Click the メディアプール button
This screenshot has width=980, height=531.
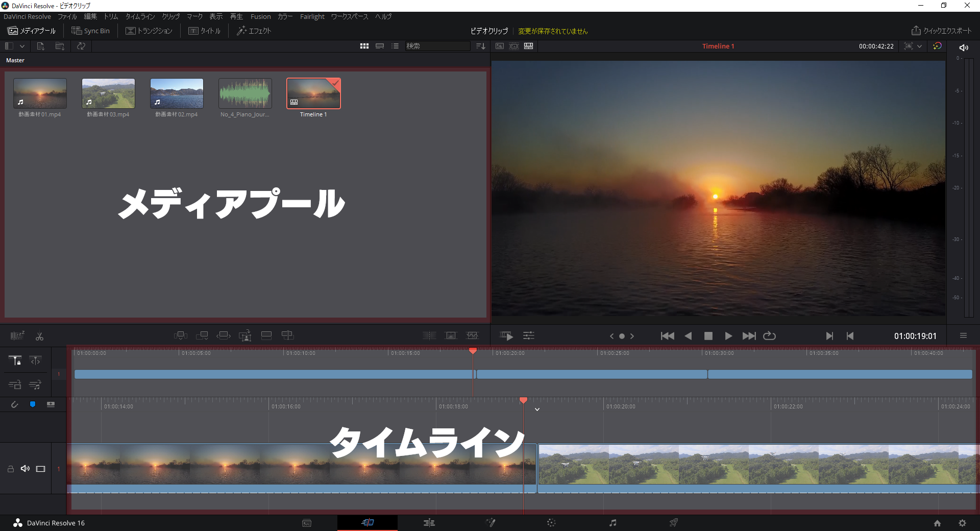click(x=32, y=31)
